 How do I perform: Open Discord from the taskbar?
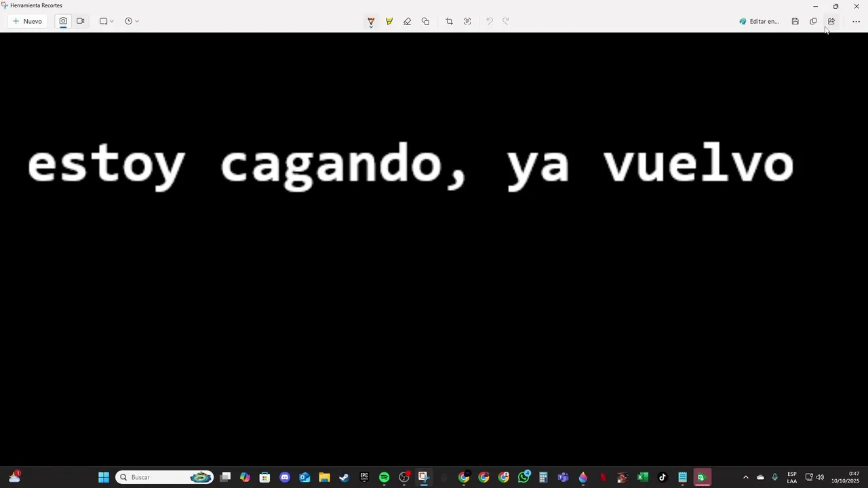(285, 477)
